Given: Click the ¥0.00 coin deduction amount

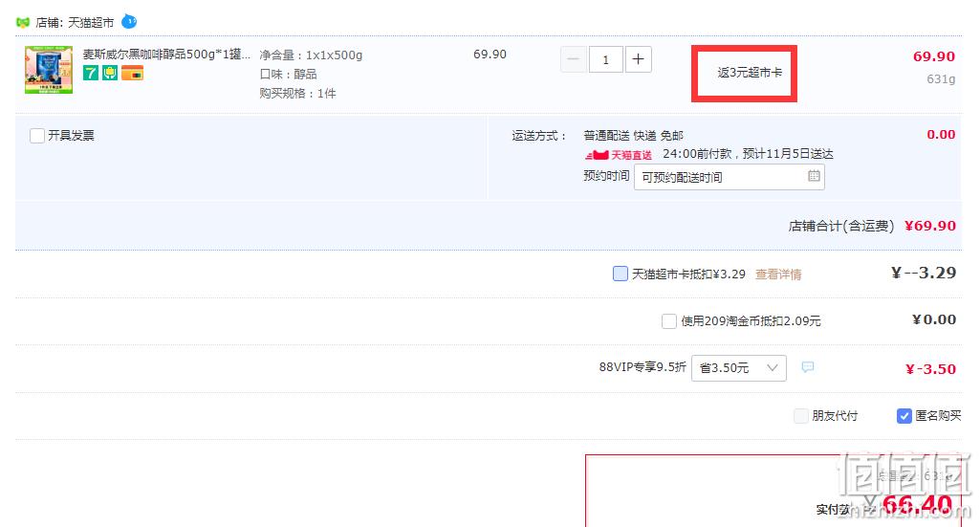Looking at the screenshot, I should point(934,320).
